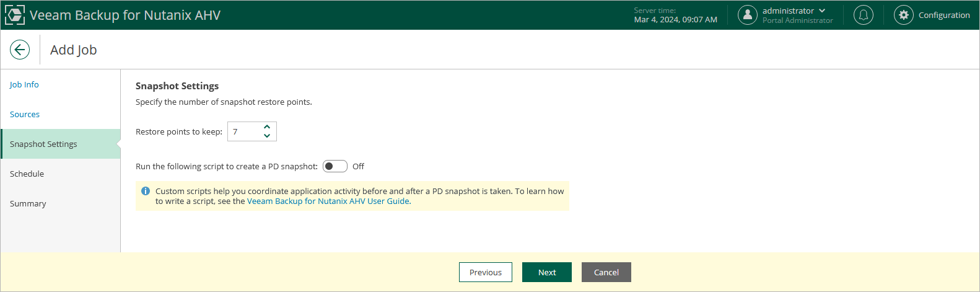Click the Veeam logo icon
The width and height of the screenshot is (980, 292).
(x=15, y=15)
